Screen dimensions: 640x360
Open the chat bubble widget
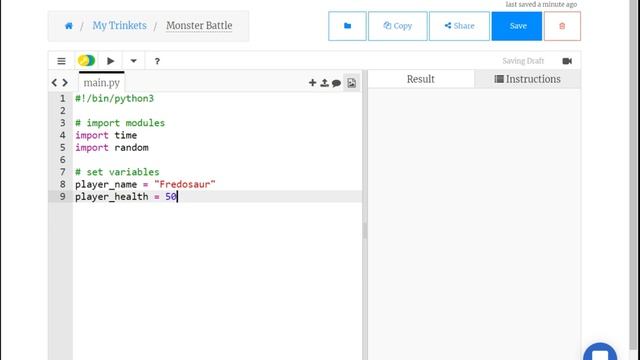[600, 352]
